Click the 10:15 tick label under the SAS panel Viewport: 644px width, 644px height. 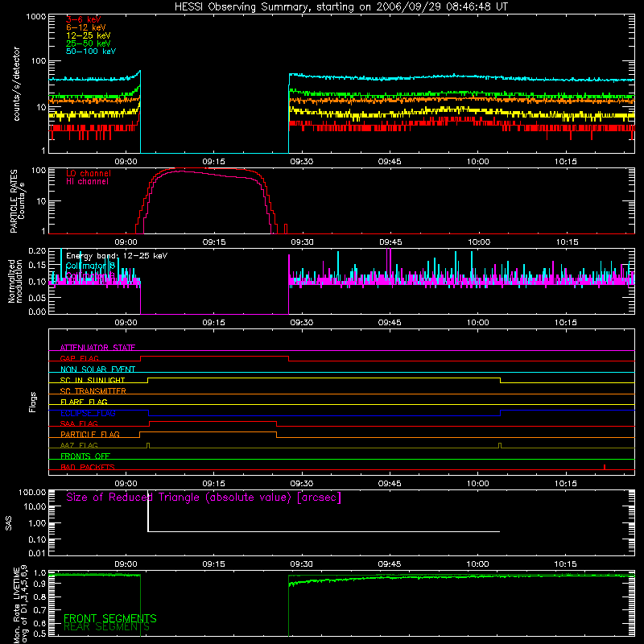coord(565,564)
